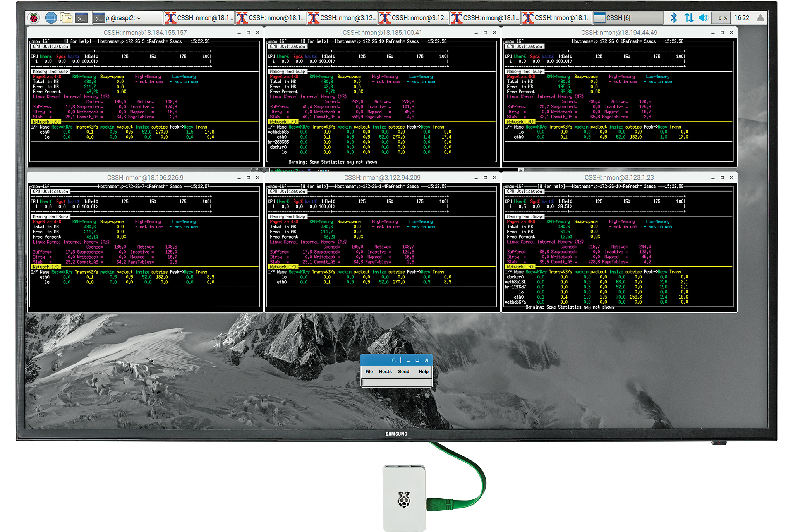Launch the web browser globe icon
This screenshot has height=532, width=793.
[x=51, y=18]
